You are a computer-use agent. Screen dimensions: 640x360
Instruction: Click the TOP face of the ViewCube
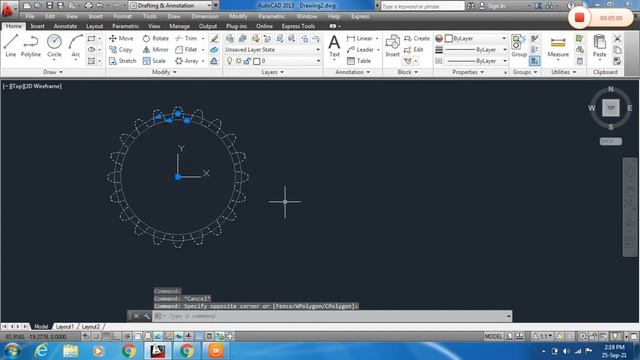(611, 108)
